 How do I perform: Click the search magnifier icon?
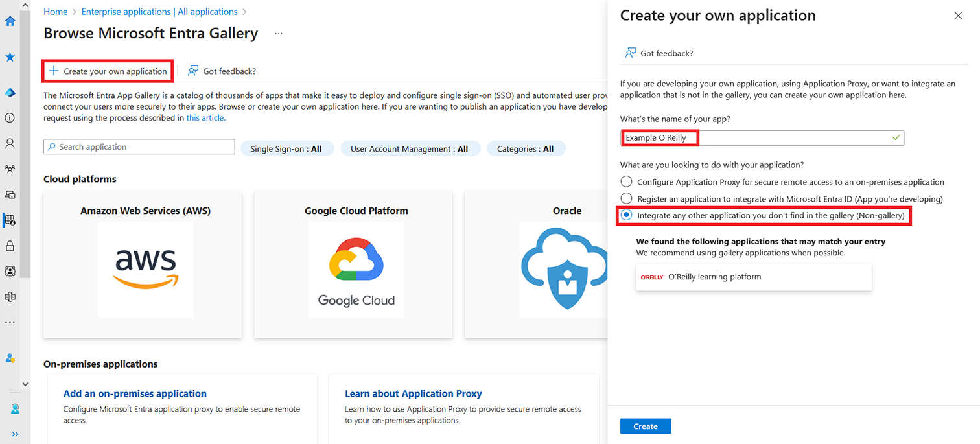pyautogui.click(x=52, y=147)
